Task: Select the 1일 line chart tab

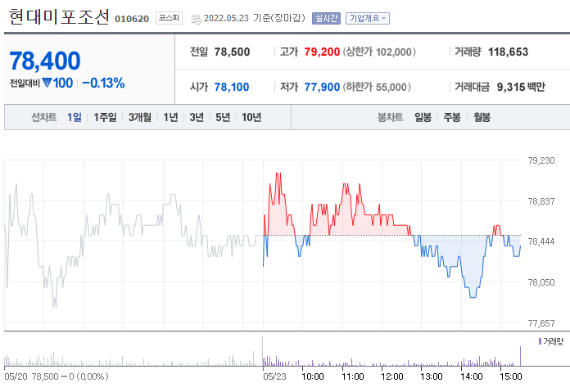Action: 75,117
